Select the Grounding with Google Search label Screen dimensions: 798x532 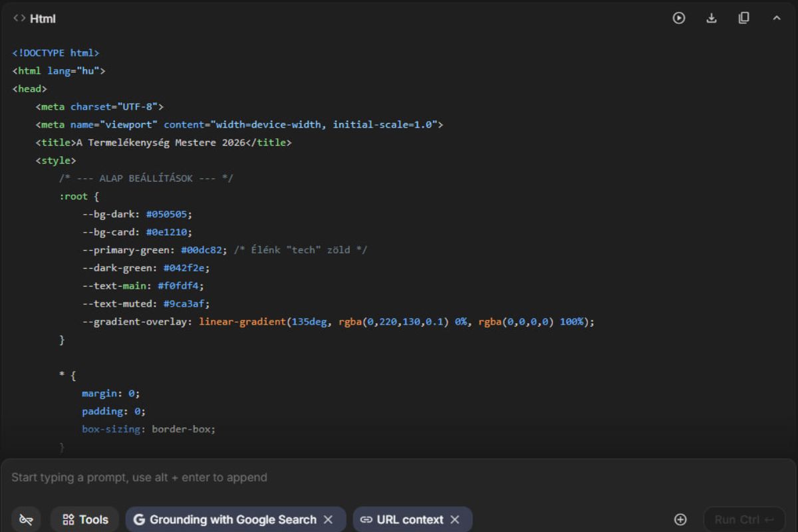(x=233, y=519)
